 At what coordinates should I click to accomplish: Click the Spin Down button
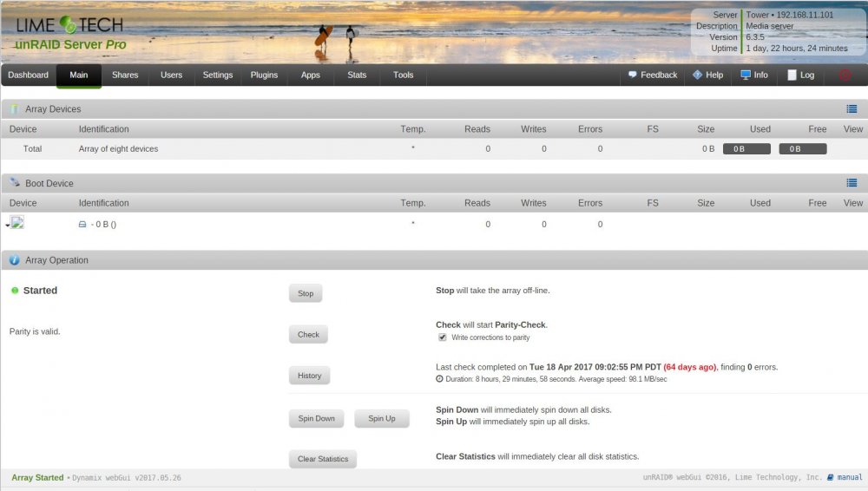point(316,418)
